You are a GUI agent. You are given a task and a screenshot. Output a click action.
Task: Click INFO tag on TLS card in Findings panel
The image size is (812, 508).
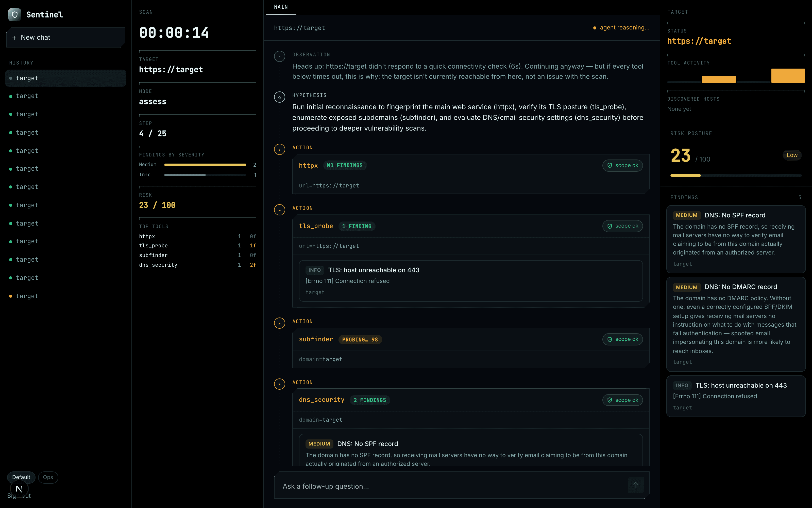click(x=682, y=385)
